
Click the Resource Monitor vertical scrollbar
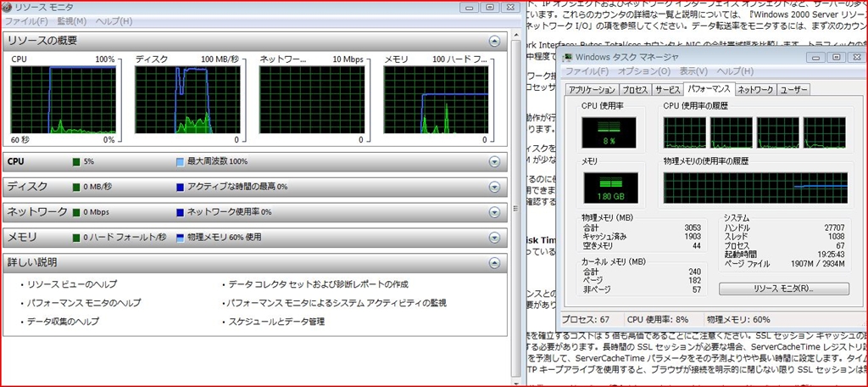516,208
